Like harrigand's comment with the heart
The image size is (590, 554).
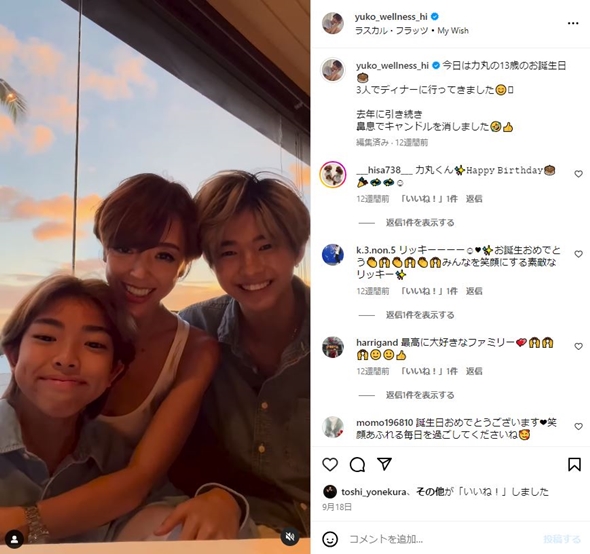coord(578,346)
